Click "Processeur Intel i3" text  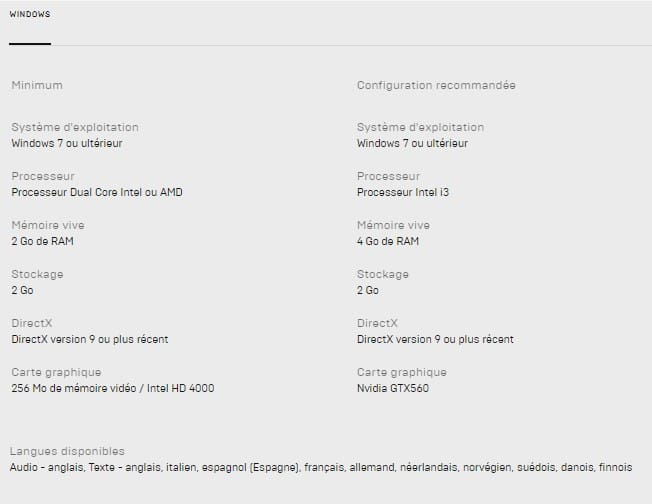coord(403,193)
